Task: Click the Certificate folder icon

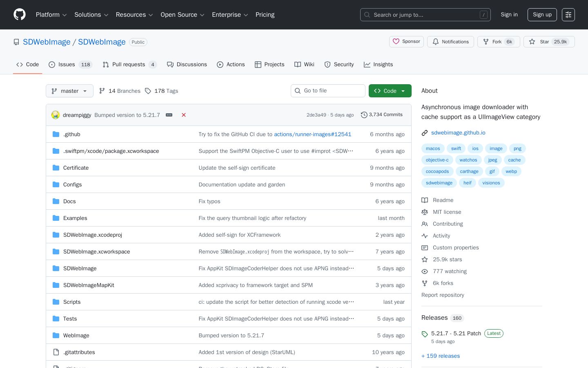Action: point(56,168)
